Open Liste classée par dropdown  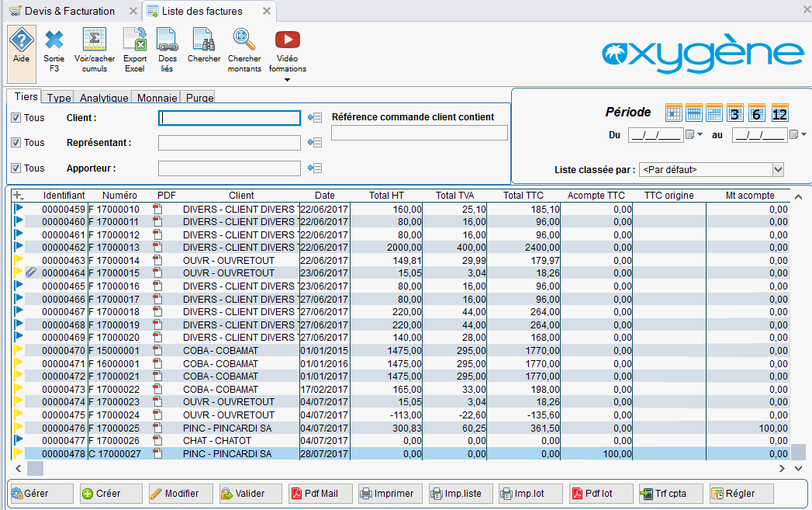point(778,169)
